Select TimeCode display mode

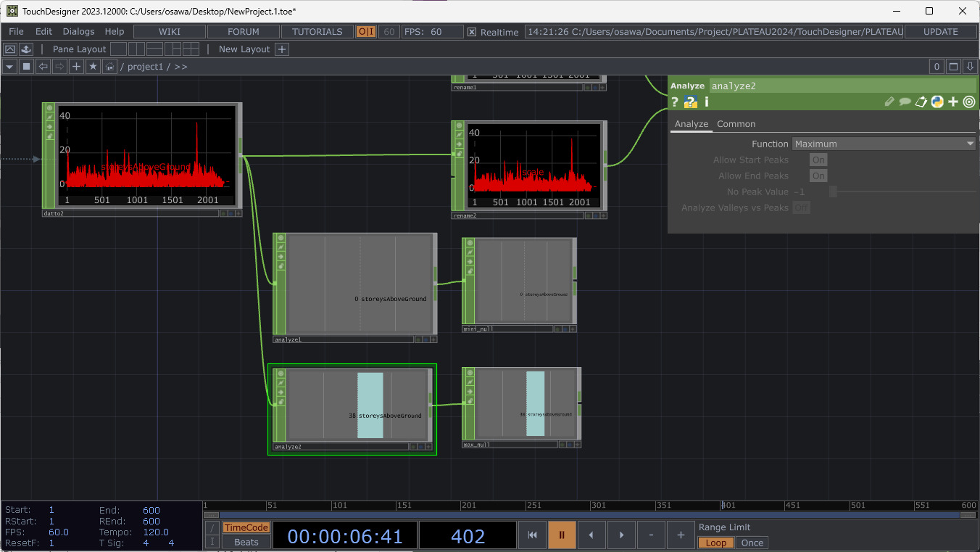[x=246, y=528]
